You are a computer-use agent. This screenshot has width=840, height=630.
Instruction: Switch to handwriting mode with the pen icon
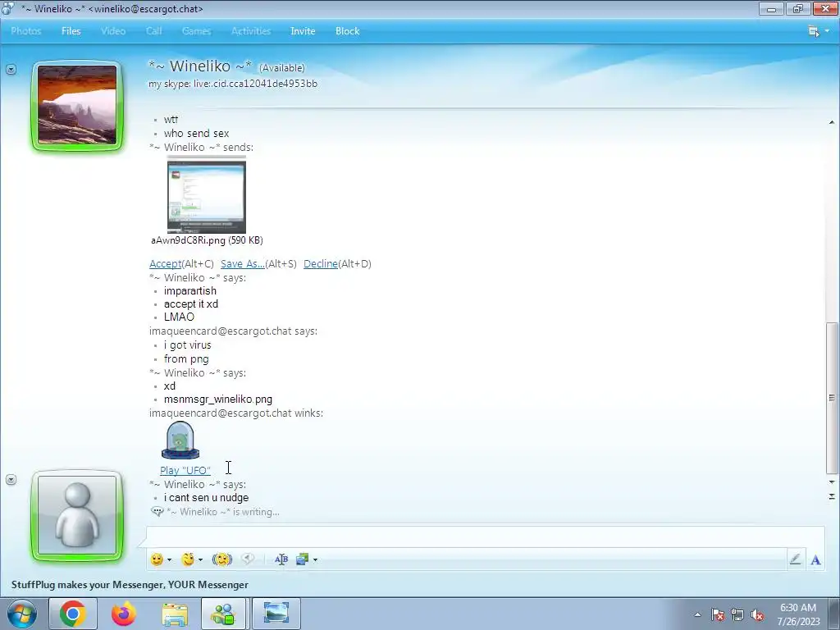pyautogui.click(x=795, y=559)
